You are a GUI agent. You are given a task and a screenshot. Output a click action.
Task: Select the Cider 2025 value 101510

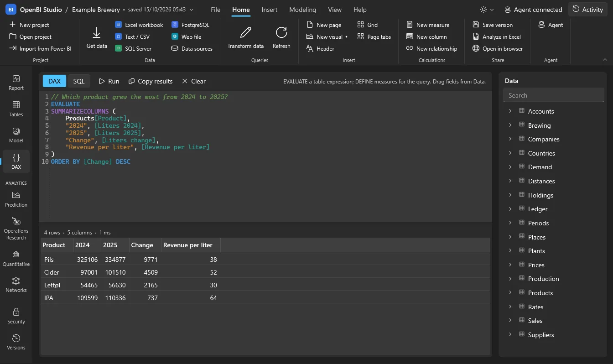(115, 272)
